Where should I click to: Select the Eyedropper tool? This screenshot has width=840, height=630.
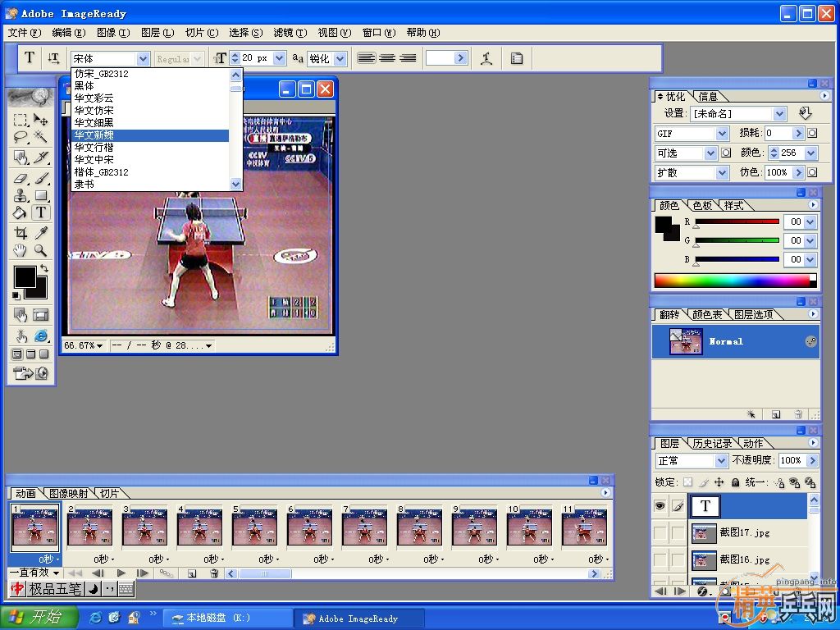[x=41, y=233]
